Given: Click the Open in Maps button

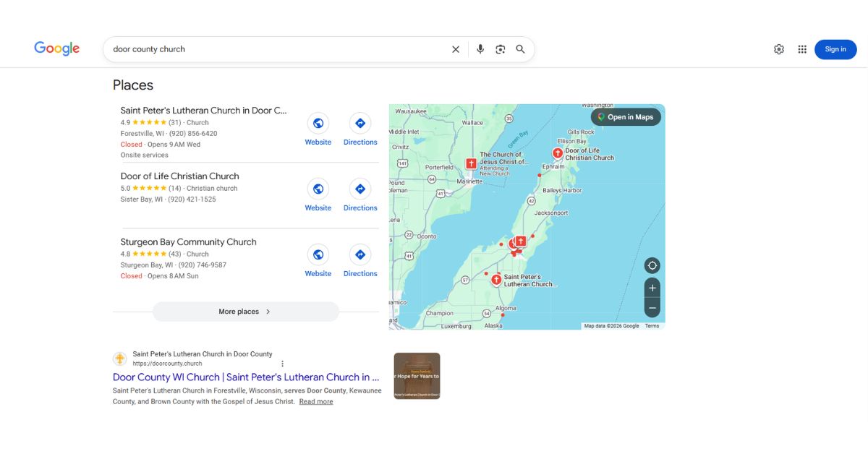Looking at the screenshot, I should [626, 116].
